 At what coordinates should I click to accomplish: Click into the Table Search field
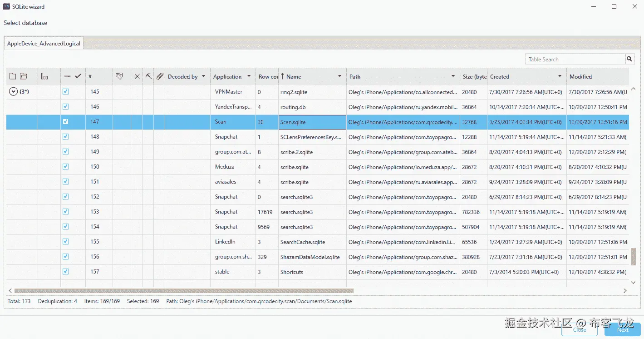pos(575,59)
